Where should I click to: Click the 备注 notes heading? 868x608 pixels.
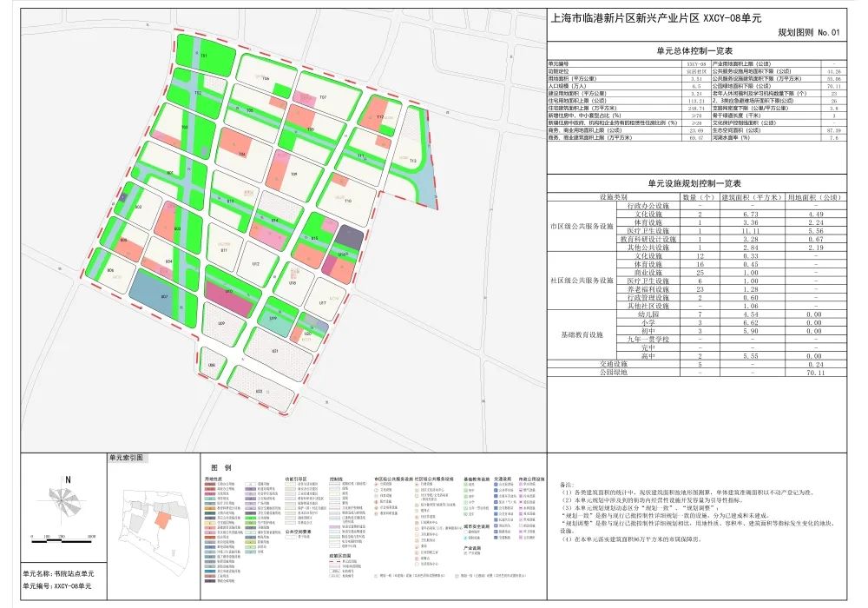[568, 485]
